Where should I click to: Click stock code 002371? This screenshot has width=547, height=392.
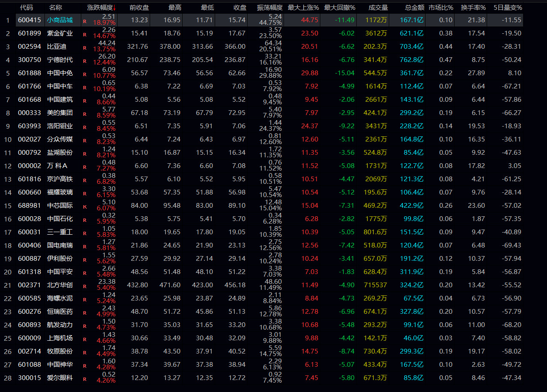30,285
